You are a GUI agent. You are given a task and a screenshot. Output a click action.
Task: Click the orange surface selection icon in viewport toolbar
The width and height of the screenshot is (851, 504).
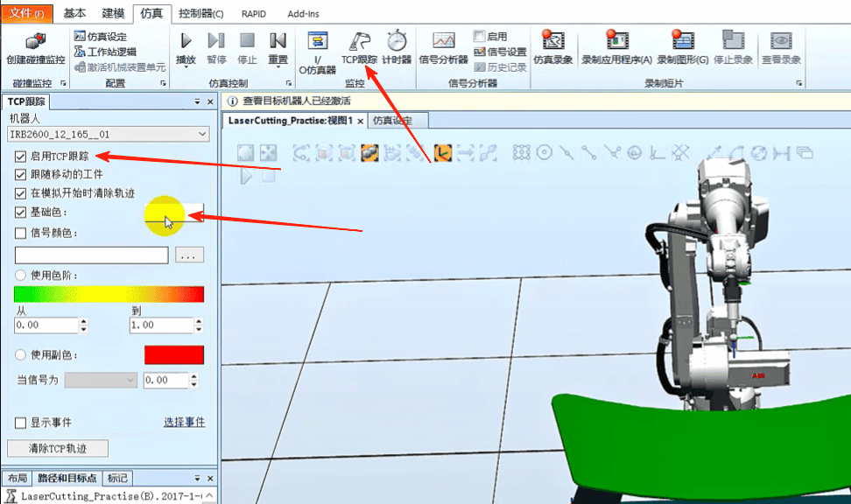(x=369, y=153)
